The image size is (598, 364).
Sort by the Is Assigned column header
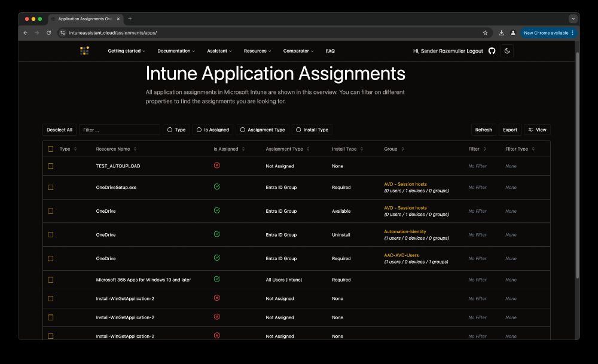tap(229, 149)
